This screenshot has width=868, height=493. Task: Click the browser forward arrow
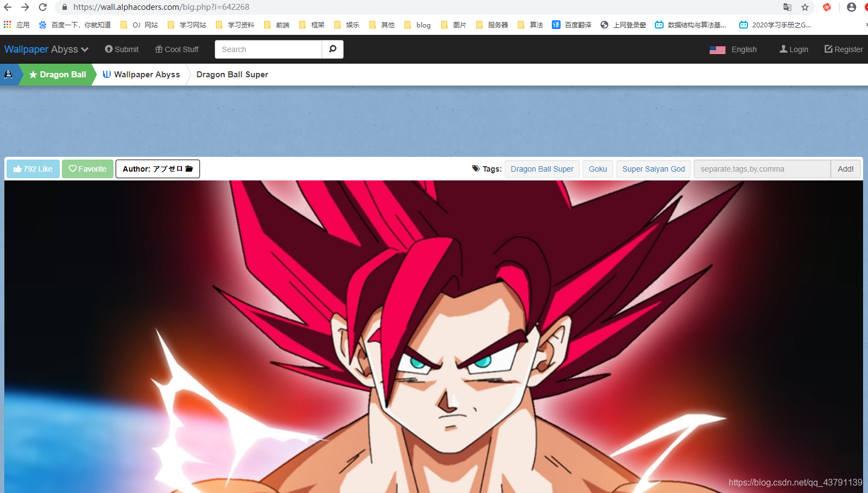click(x=25, y=7)
